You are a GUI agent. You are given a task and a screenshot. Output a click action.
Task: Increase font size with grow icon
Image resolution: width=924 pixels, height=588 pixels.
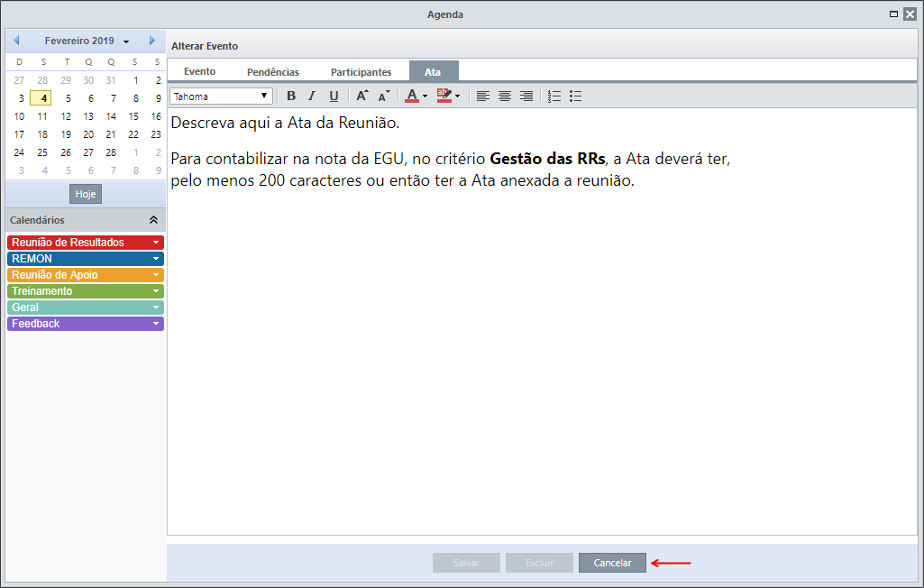click(362, 96)
